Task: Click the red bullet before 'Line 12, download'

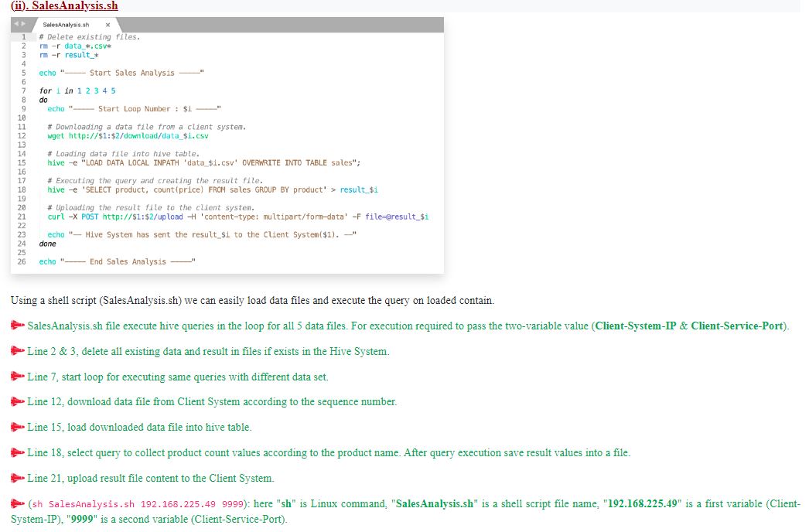Action: pos(18,402)
